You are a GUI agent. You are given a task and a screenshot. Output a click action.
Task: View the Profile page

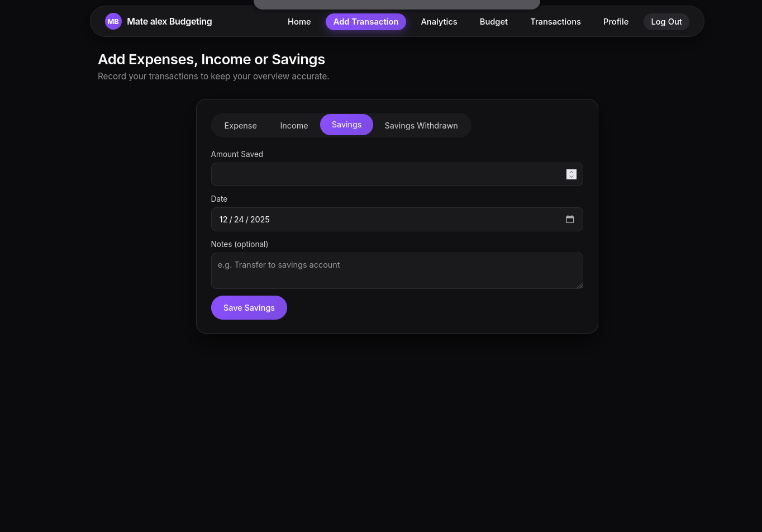616,22
